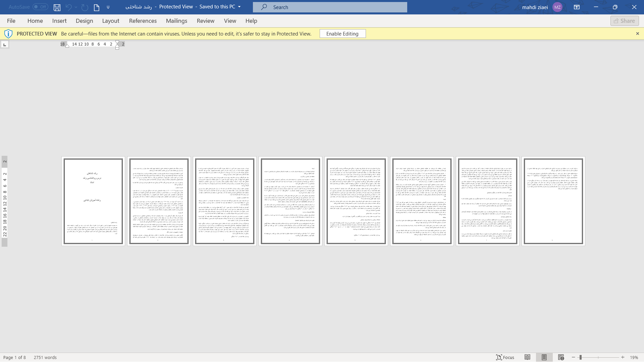Click the Undo icon
The image size is (644, 362).
68,7
